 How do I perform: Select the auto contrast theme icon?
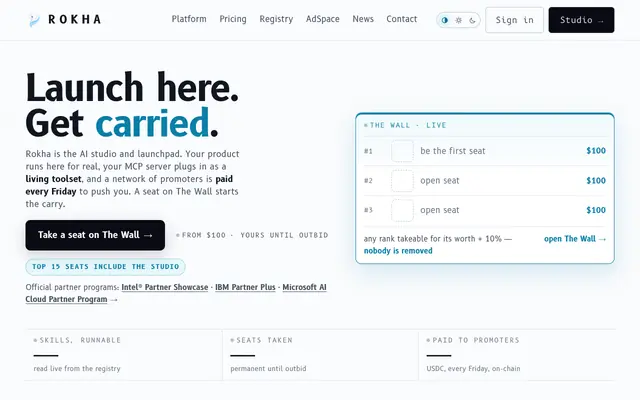point(445,20)
